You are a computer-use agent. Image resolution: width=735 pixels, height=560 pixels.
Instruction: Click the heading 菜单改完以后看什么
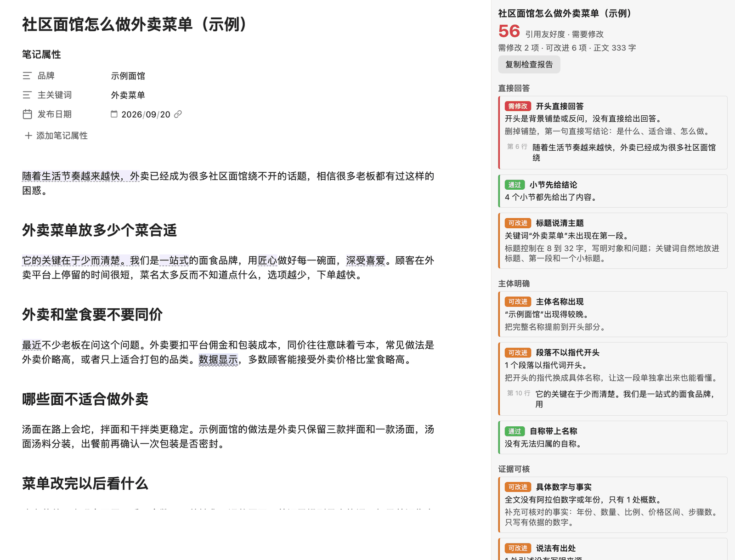tap(85, 484)
